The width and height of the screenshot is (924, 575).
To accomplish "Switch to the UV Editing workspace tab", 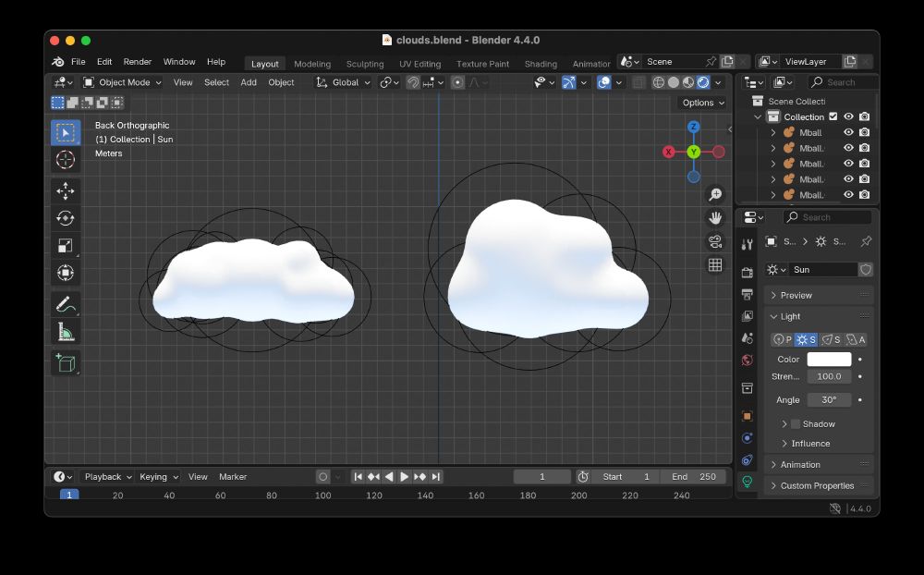I will point(419,64).
